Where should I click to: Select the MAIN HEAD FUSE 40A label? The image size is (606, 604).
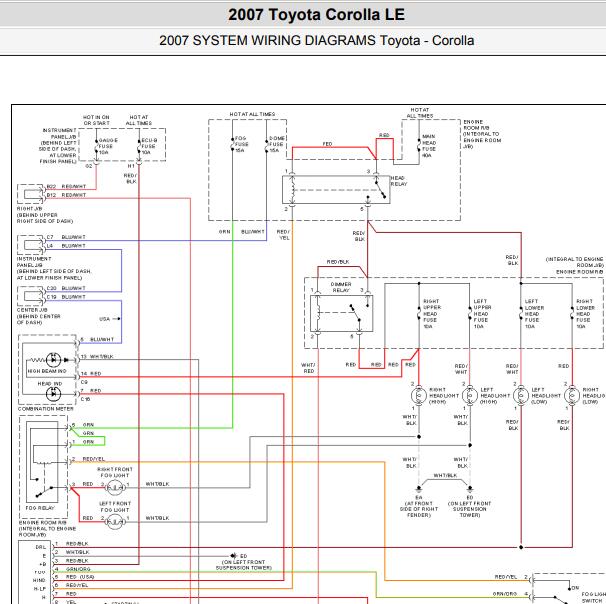point(429,146)
